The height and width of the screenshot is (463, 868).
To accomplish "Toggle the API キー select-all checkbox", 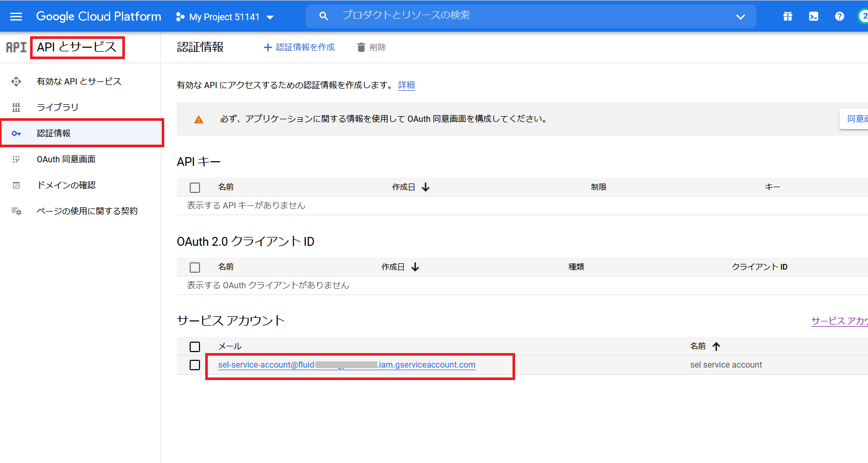I will point(195,188).
